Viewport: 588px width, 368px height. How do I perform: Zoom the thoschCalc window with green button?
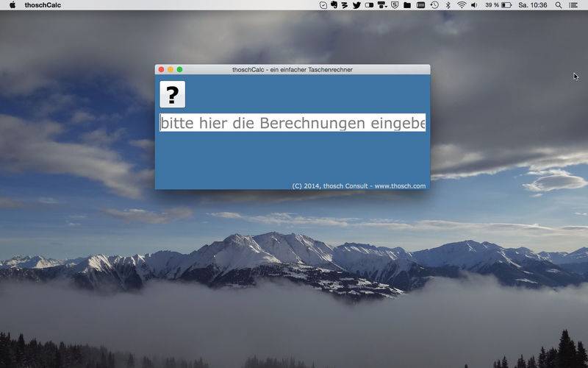(179, 69)
